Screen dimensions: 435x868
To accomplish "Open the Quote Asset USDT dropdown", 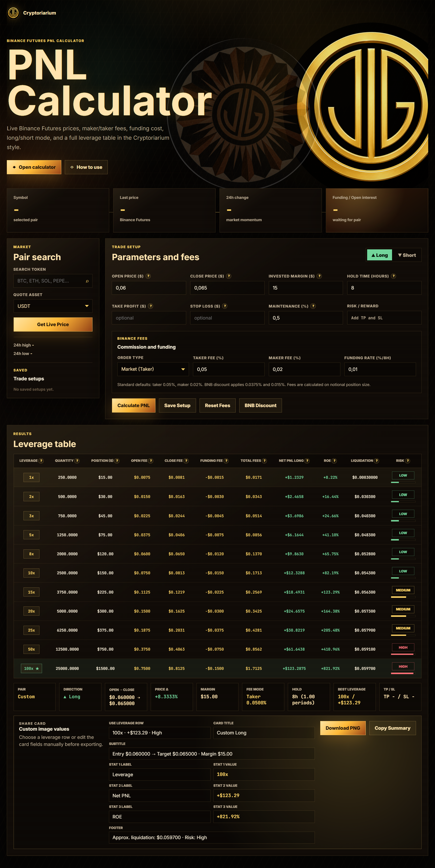I will tap(53, 306).
